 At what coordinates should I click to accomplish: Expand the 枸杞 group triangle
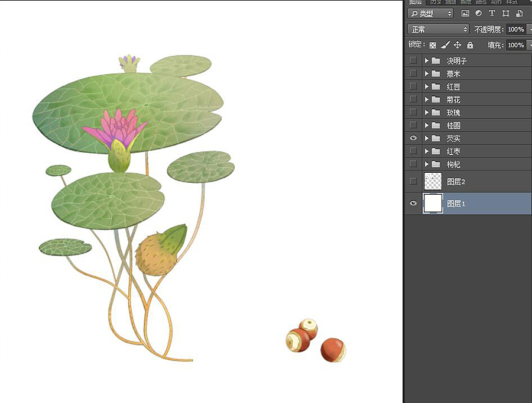[x=426, y=164]
